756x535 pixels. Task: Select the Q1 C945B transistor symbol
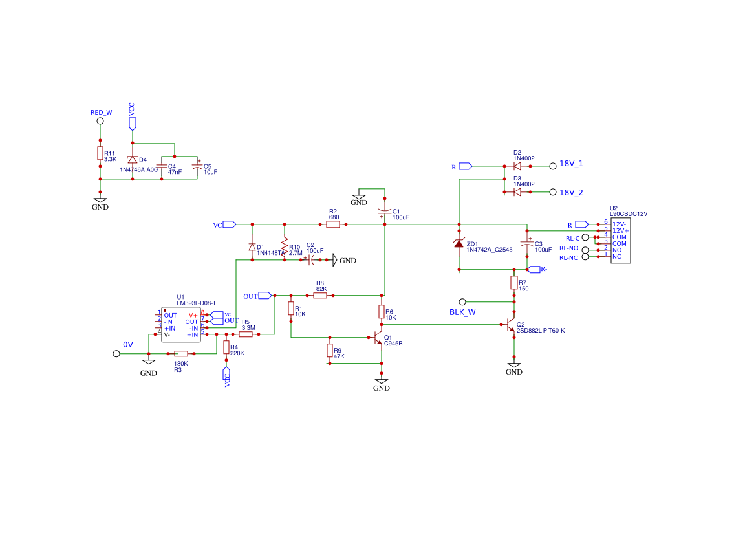(x=378, y=338)
